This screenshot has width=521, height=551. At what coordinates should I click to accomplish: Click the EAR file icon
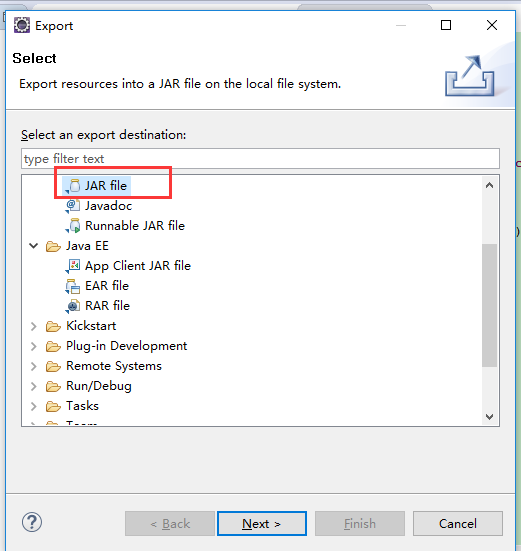tap(73, 286)
